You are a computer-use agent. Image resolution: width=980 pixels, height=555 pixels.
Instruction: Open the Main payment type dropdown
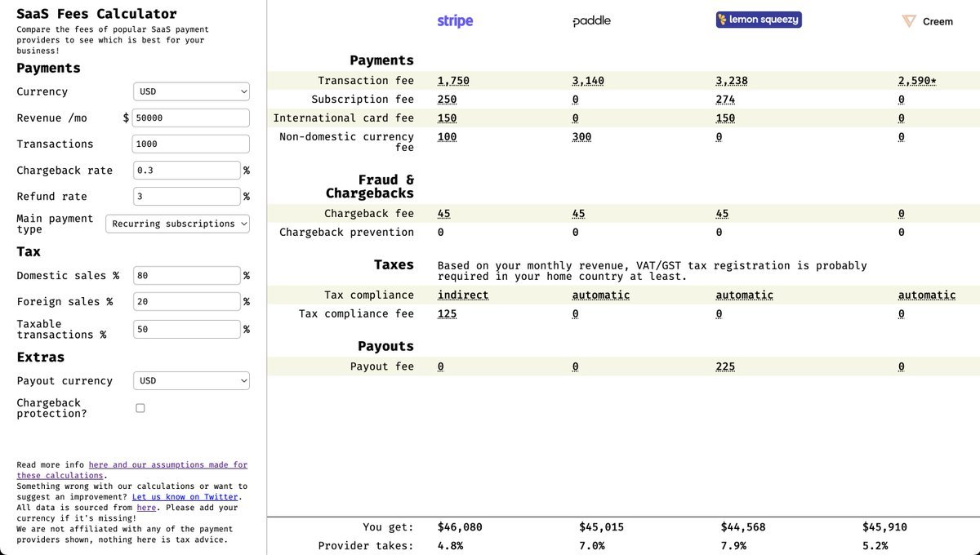point(178,224)
